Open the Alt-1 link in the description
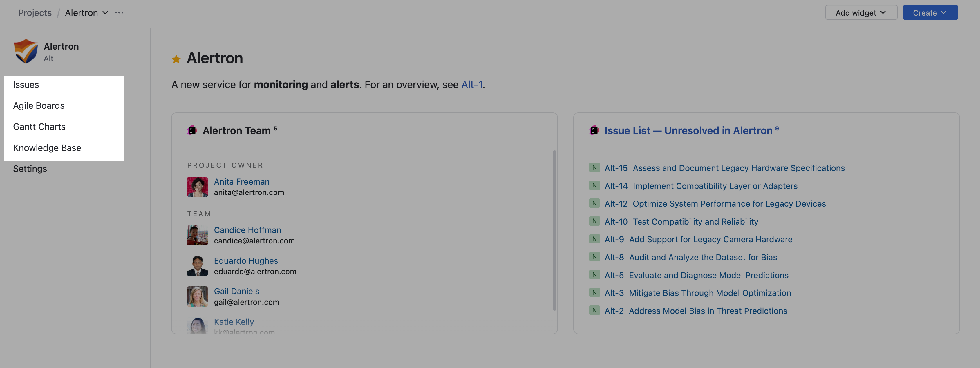Image resolution: width=980 pixels, height=368 pixels. (x=472, y=84)
